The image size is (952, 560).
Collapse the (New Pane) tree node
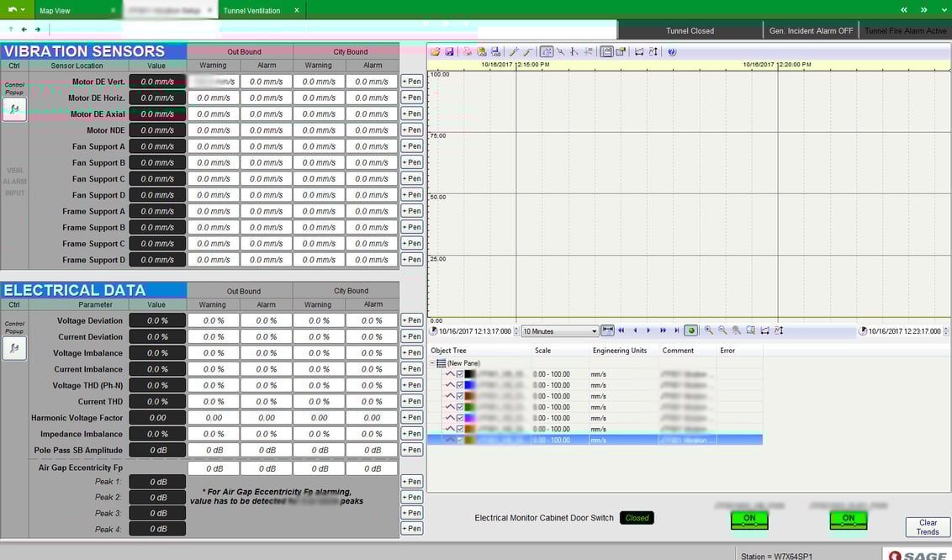[431, 362]
